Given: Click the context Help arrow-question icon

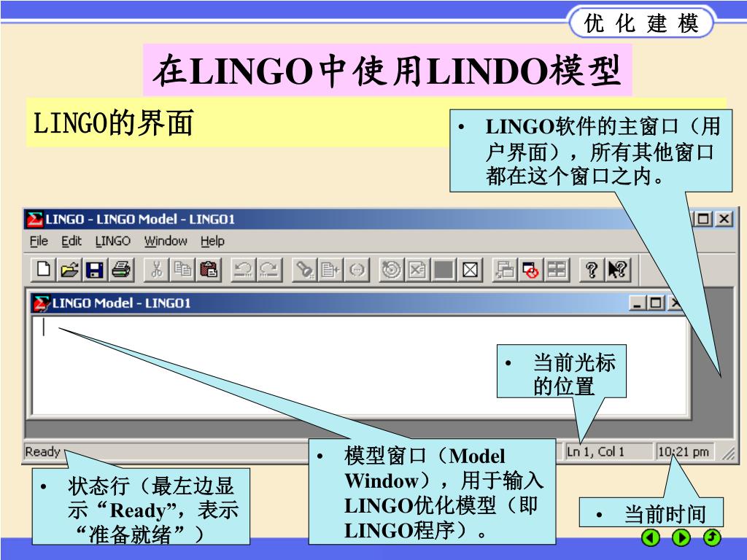Looking at the screenshot, I should 618,270.
